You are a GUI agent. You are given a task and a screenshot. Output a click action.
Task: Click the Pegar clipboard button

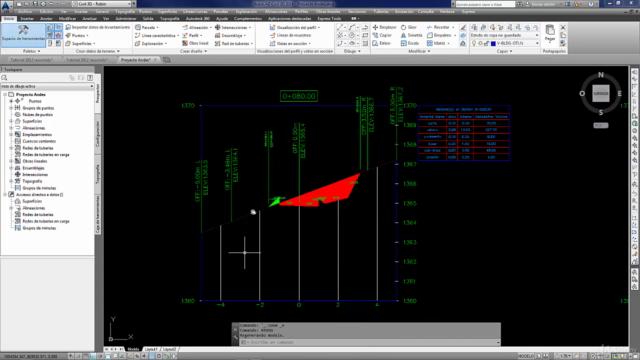coord(550,33)
